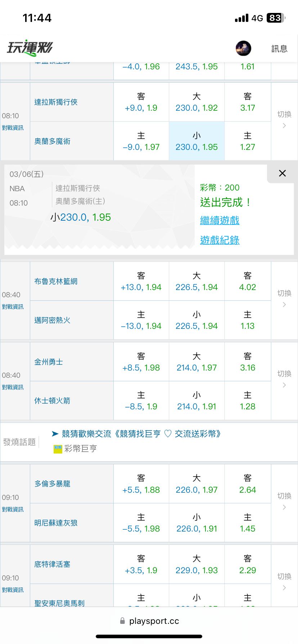Tap the yellow 彩幣巨亨 badge icon
Viewport: 298px width, 644px height.
pos(58,448)
